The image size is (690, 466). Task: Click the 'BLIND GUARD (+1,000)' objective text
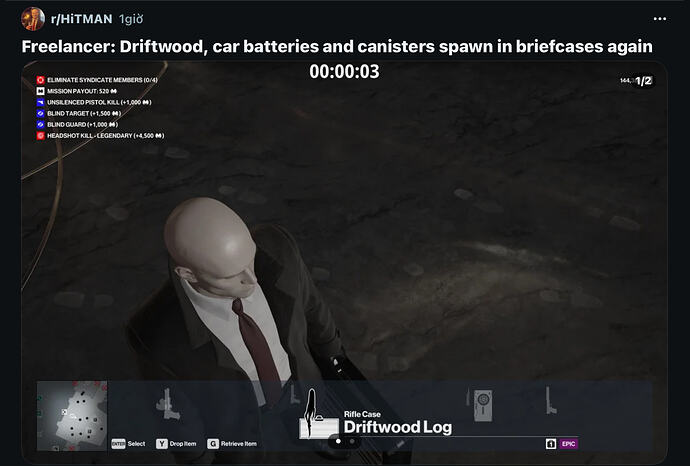click(82, 125)
